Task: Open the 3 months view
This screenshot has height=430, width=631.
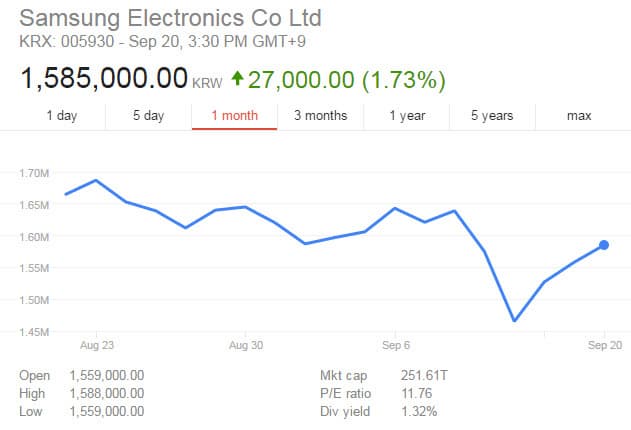Action: click(x=320, y=116)
